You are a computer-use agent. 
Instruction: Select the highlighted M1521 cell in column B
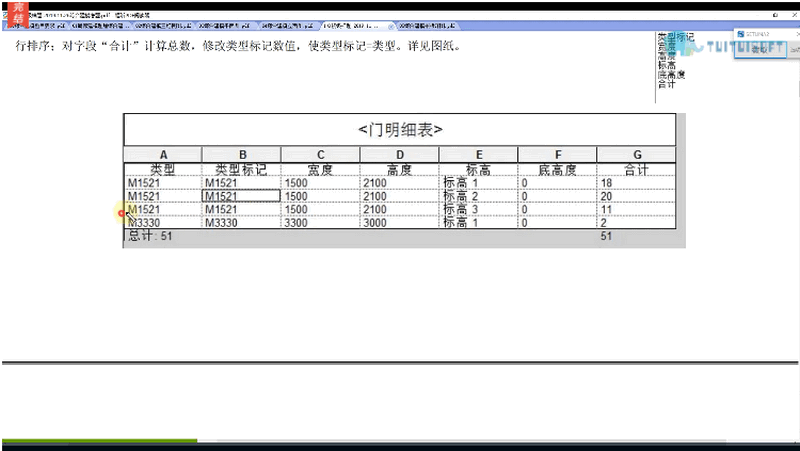pyautogui.click(x=241, y=196)
